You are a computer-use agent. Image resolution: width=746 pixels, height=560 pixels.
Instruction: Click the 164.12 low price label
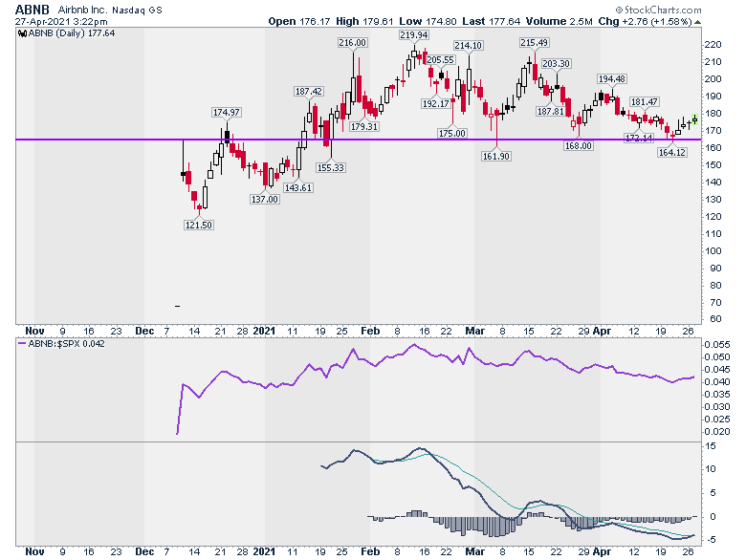pyautogui.click(x=672, y=153)
